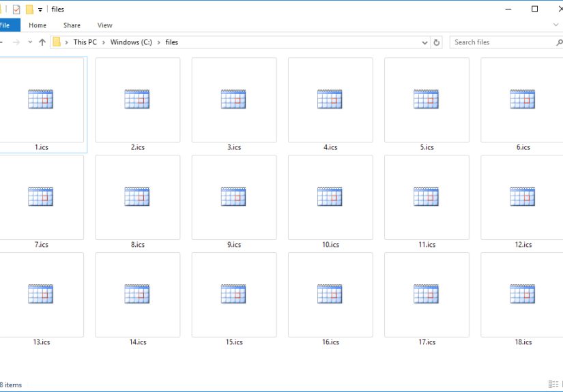Minimize the files window
563x392 pixels.
pos(508,9)
